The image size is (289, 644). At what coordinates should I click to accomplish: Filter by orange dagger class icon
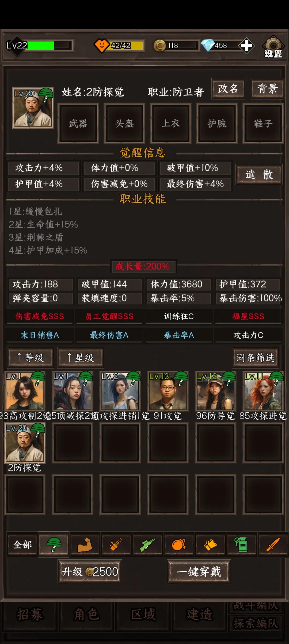click(x=273, y=545)
